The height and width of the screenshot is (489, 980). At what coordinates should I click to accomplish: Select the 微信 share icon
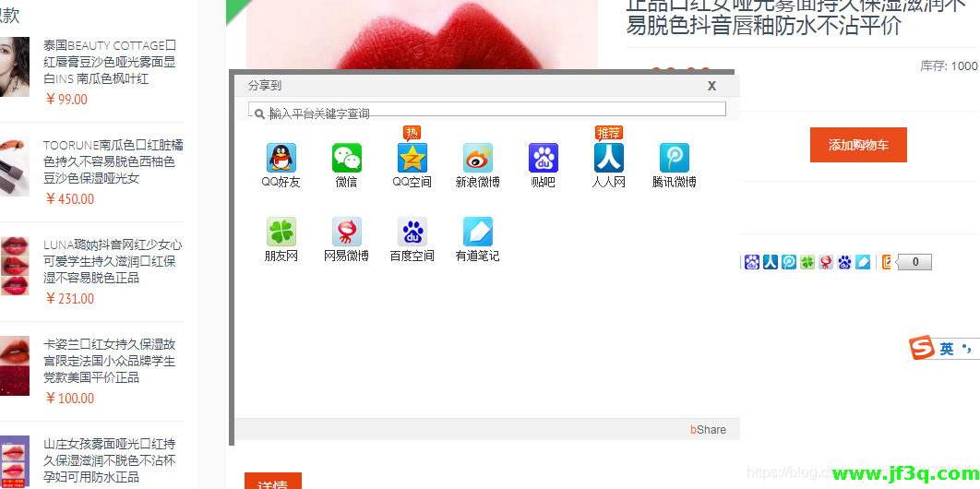click(x=347, y=159)
